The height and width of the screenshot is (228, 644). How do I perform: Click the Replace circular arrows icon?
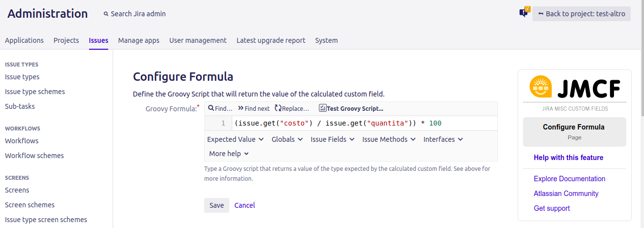pos(278,108)
